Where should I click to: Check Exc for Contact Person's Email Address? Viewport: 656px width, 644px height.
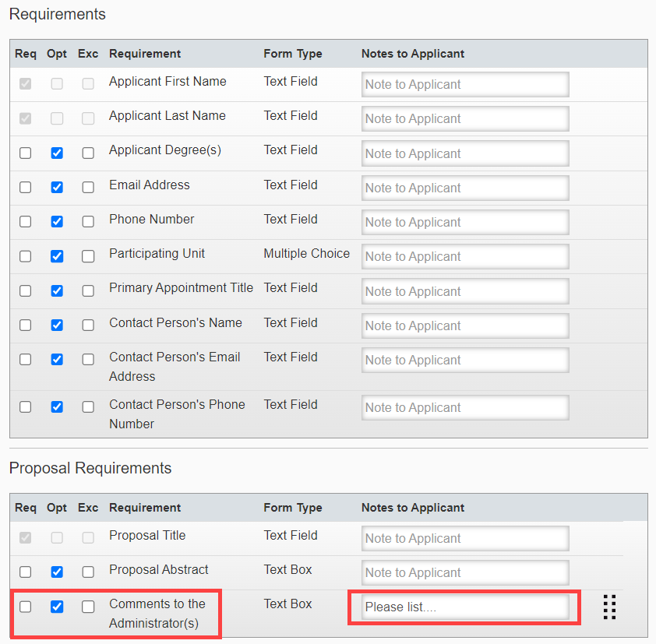pos(88,360)
